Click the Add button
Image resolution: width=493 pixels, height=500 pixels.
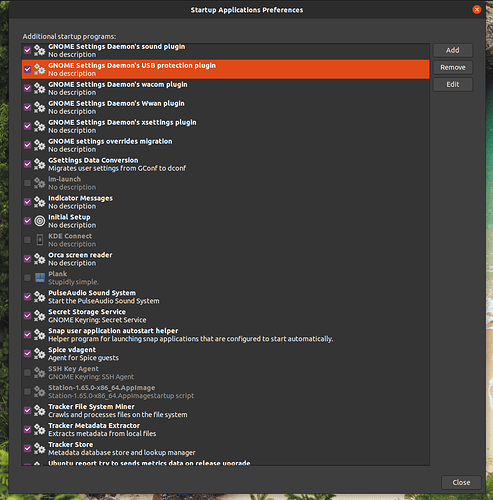453,50
